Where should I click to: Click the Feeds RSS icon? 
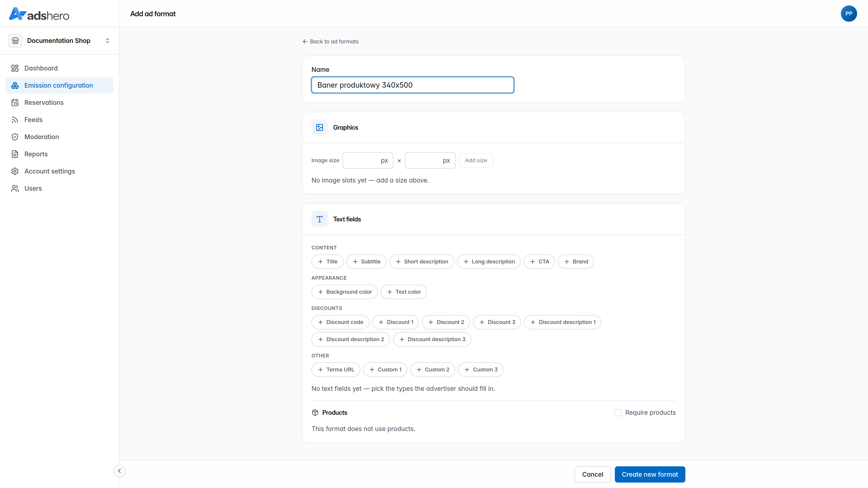15,120
